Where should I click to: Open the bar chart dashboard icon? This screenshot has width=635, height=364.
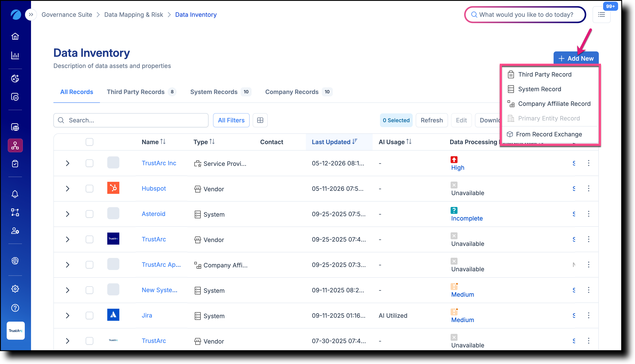[15, 55]
